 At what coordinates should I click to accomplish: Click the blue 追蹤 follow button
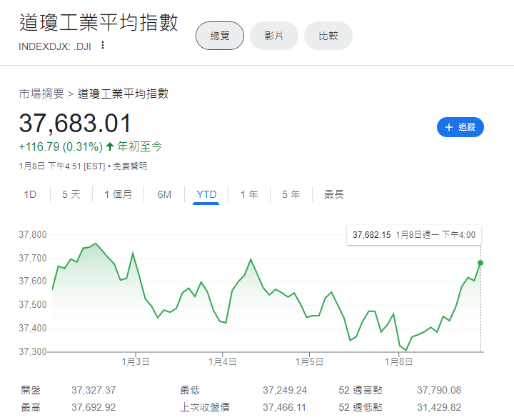[460, 127]
